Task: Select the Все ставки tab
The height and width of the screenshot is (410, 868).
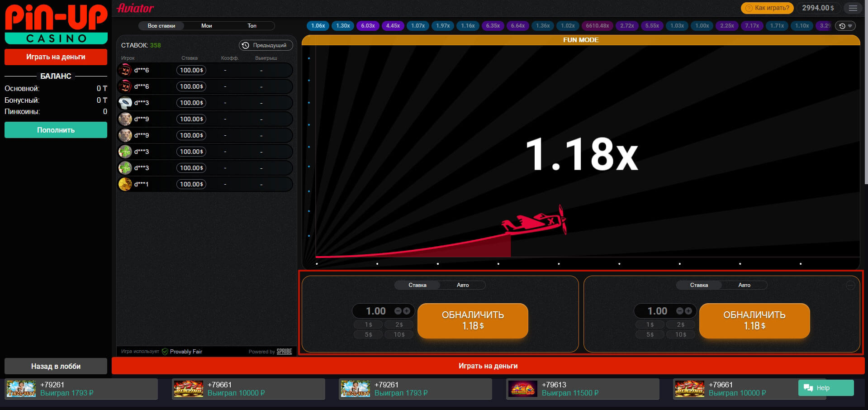Action: pyautogui.click(x=161, y=26)
